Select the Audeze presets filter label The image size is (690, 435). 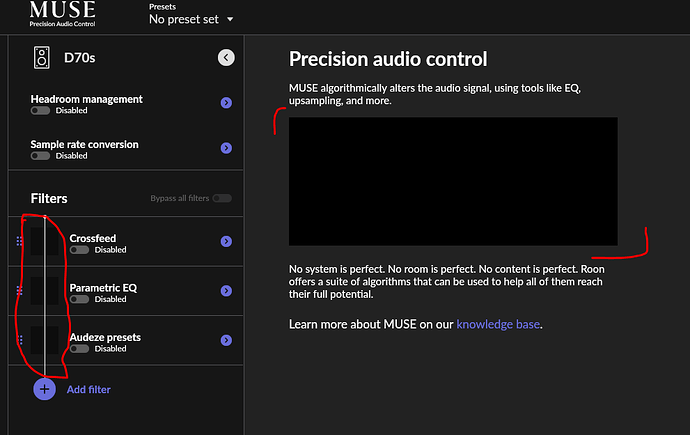[105, 337]
